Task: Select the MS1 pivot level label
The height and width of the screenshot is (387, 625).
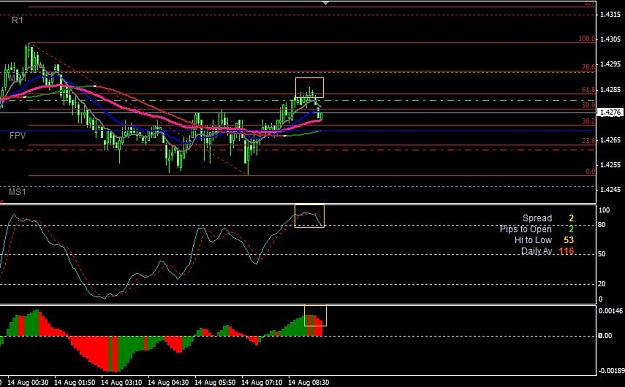Action: (x=17, y=192)
